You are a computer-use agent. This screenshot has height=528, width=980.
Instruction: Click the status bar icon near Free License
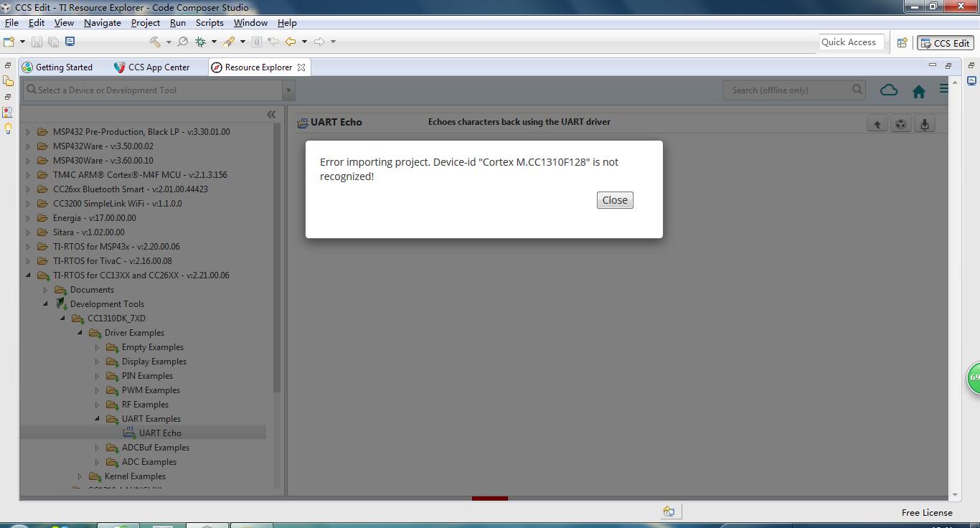(x=669, y=511)
